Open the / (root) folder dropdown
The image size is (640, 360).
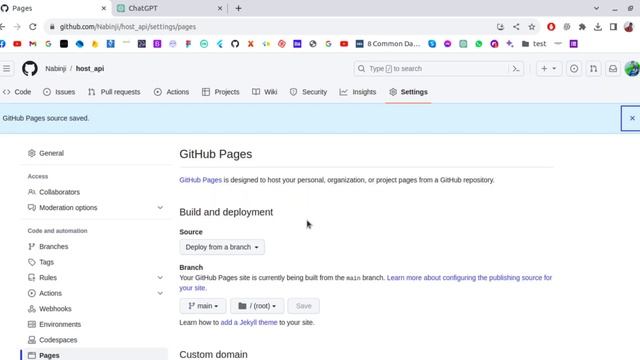257,306
